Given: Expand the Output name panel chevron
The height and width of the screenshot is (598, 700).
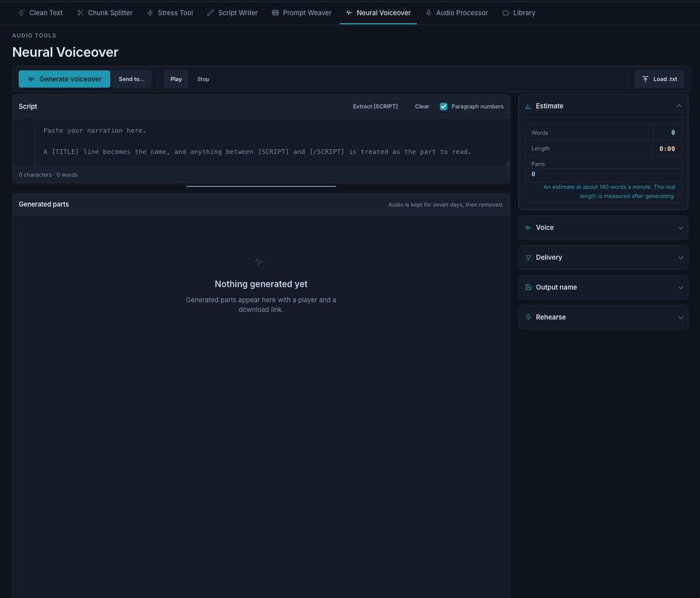Looking at the screenshot, I should (x=681, y=288).
